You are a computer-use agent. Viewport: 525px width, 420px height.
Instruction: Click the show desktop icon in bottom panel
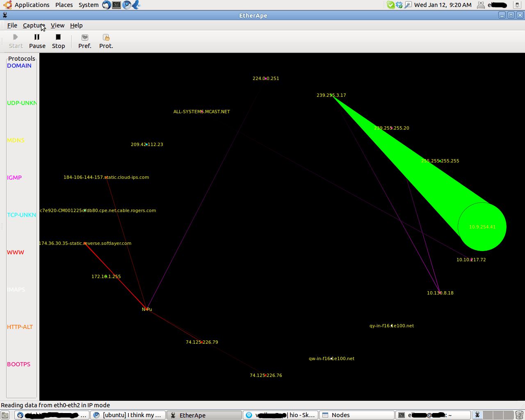pyautogui.click(x=5, y=415)
